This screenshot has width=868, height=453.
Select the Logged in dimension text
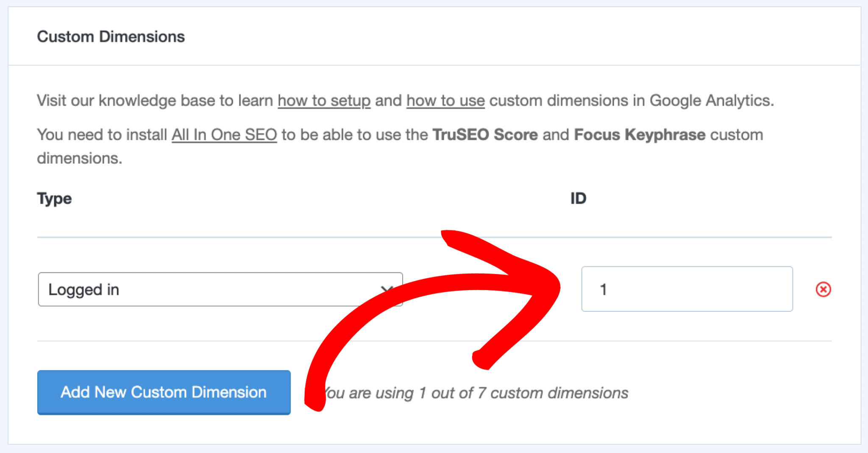click(84, 289)
